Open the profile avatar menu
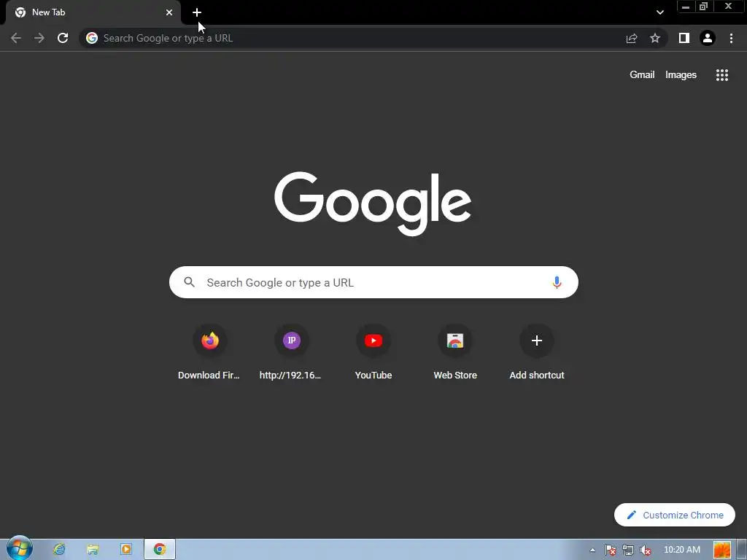747x560 pixels. [x=708, y=38]
